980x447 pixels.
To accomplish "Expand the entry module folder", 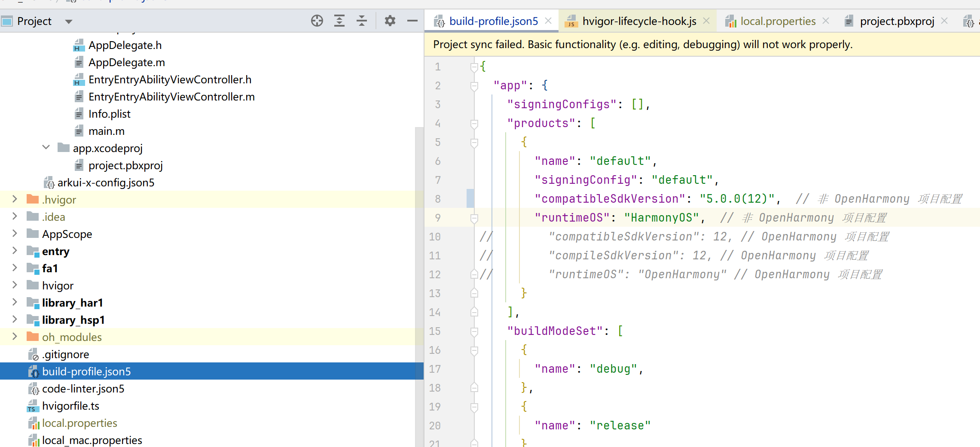I will pyautogui.click(x=15, y=250).
